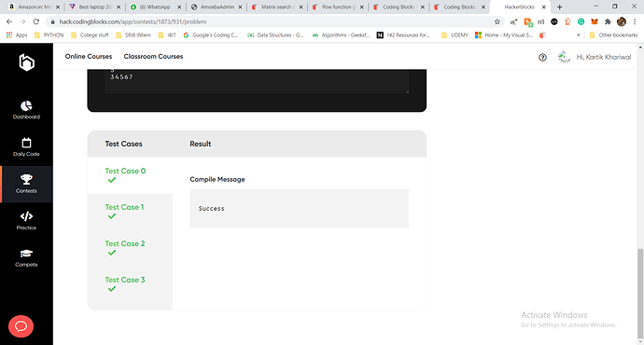The height and width of the screenshot is (345, 644).
Task: Click the Success compile message box
Action: [x=299, y=208]
